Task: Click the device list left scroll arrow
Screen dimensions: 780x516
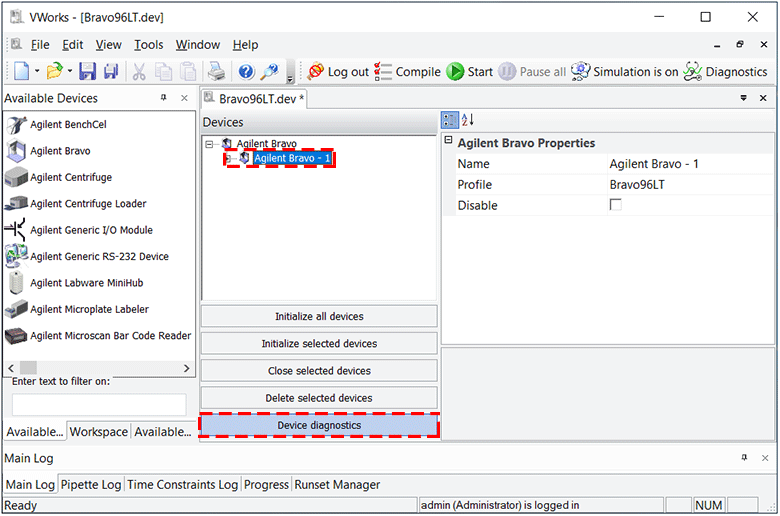Action: coord(11,368)
